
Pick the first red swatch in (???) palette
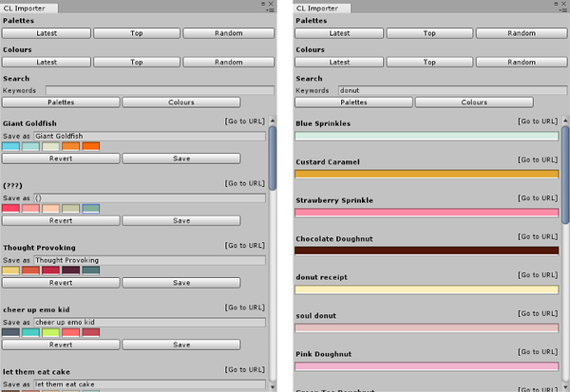(x=10, y=209)
